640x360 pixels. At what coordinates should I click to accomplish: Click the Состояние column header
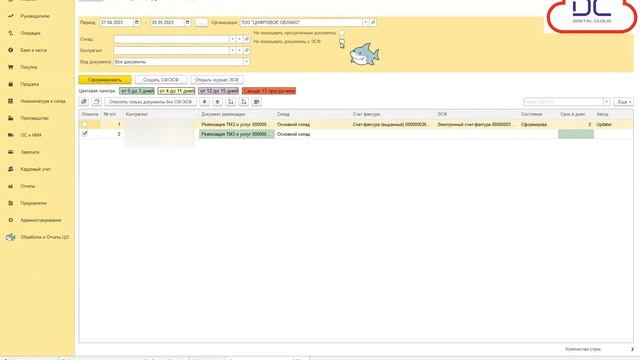538,114
